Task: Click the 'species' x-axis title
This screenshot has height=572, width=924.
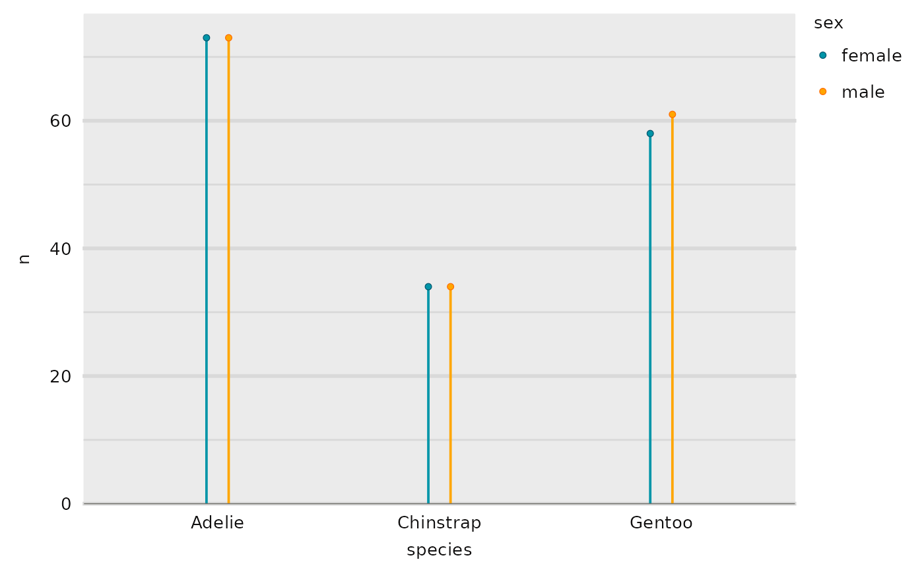Action: point(440,550)
